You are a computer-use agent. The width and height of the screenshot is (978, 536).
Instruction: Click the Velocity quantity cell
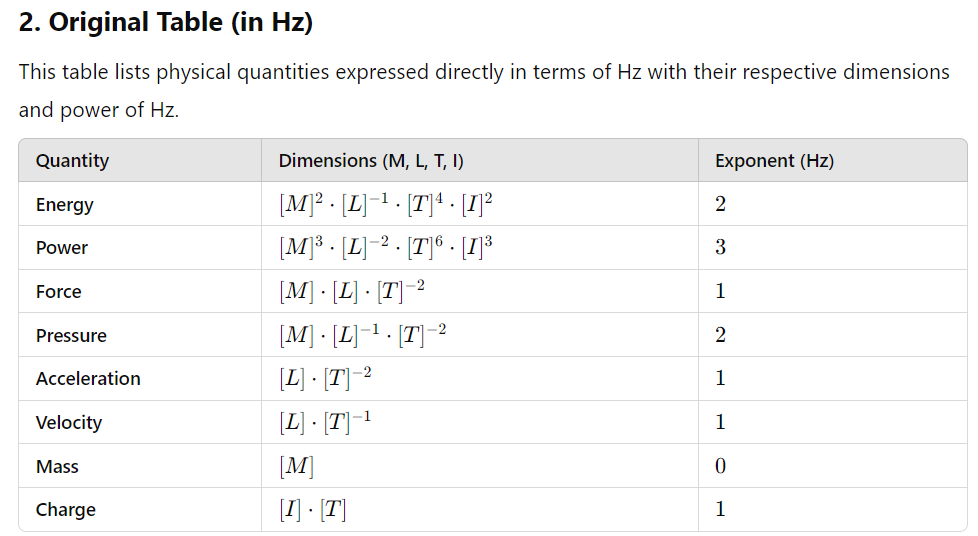69,422
